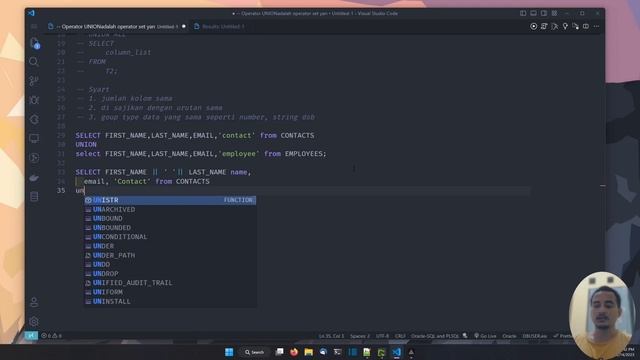Open the Explorer view in activity bar

coord(34,43)
